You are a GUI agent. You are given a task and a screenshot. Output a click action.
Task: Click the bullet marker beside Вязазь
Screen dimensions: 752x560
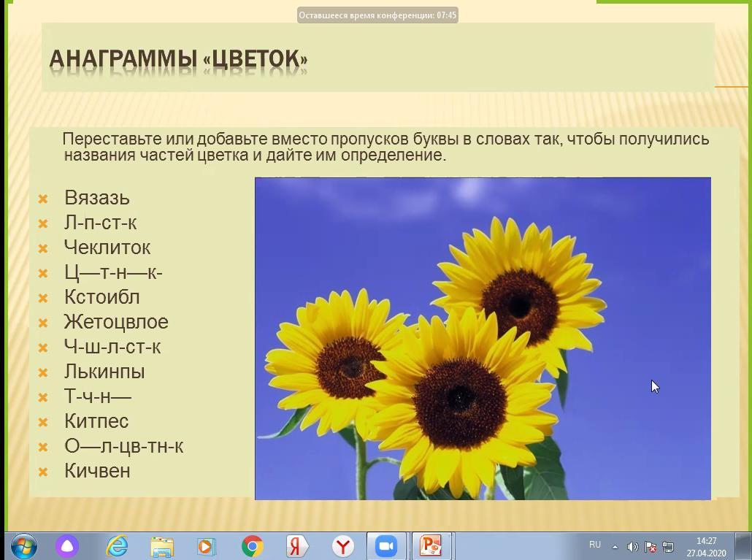(42, 199)
